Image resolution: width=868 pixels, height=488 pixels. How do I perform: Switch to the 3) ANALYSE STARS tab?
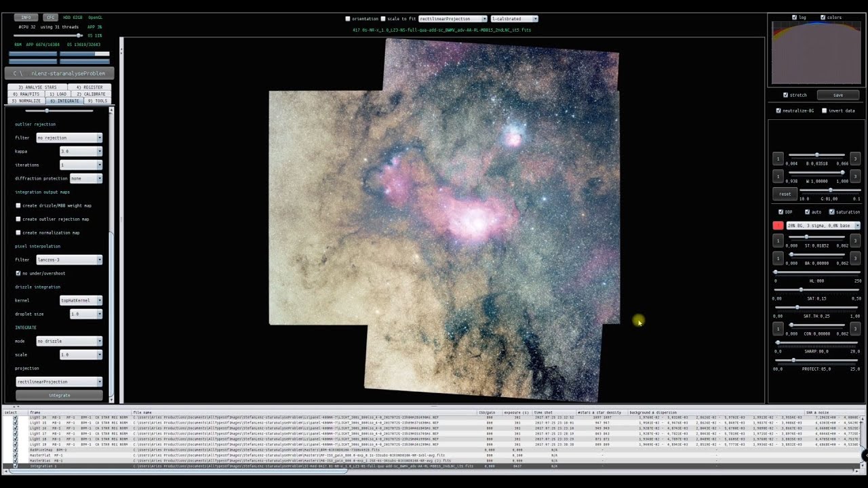(x=37, y=87)
